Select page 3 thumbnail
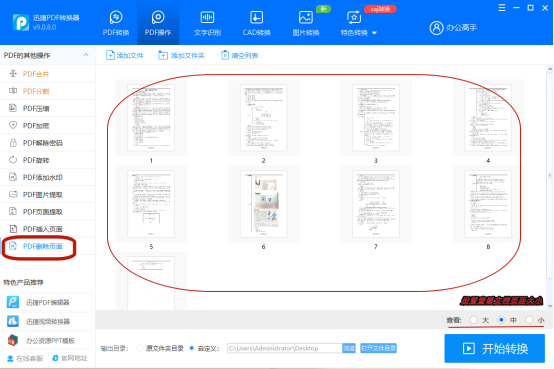554x369 pixels. click(x=376, y=118)
